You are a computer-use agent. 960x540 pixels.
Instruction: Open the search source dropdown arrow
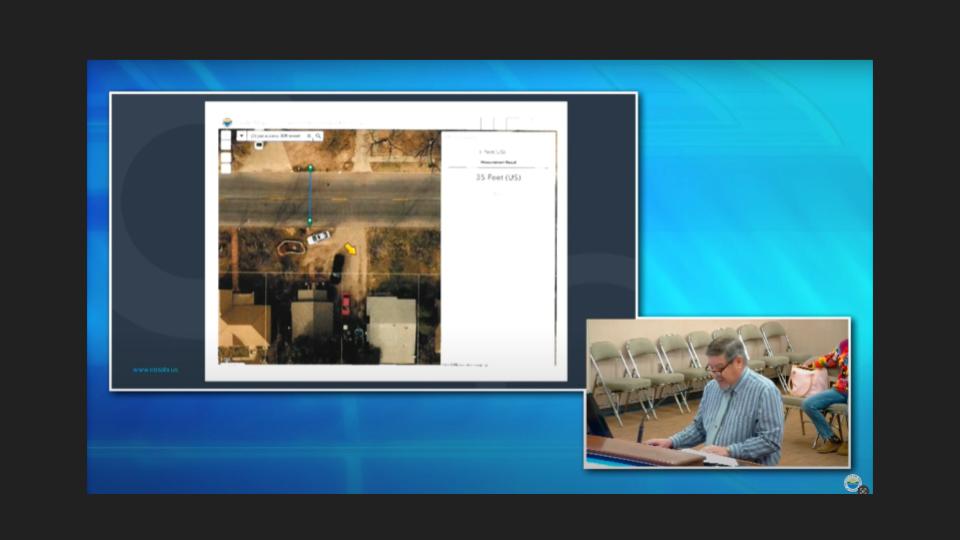click(x=241, y=136)
